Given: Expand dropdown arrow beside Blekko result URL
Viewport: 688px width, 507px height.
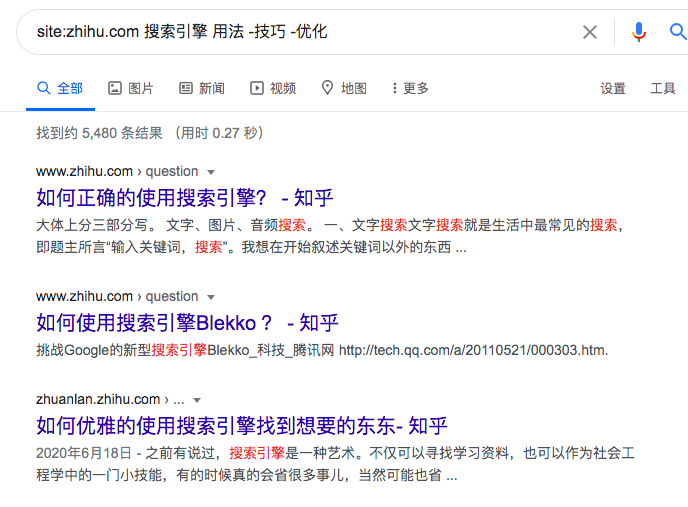Looking at the screenshot, I should [211, 297].
